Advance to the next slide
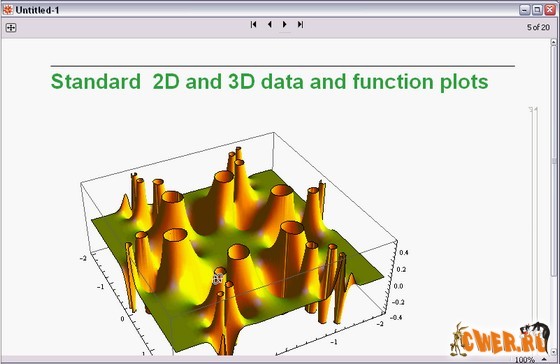The width and height of the screenshot is (560, 364). 285,24
